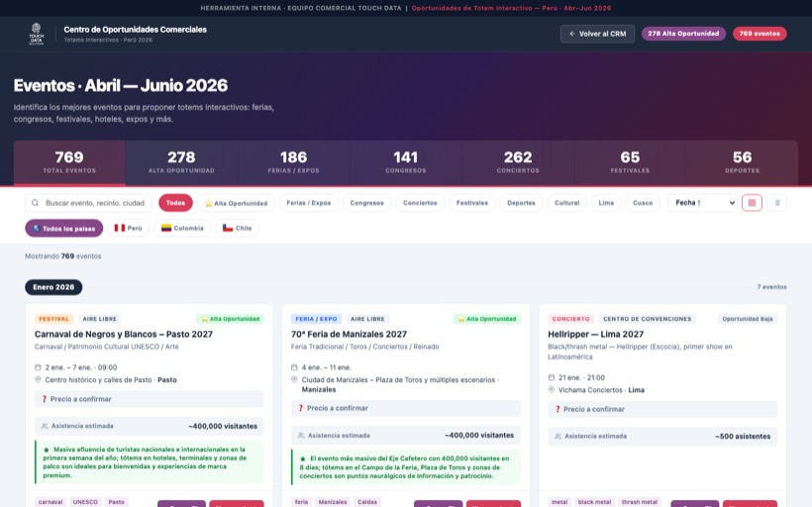Select the 262 Conciertos stat tab

(x=518, y=162)
